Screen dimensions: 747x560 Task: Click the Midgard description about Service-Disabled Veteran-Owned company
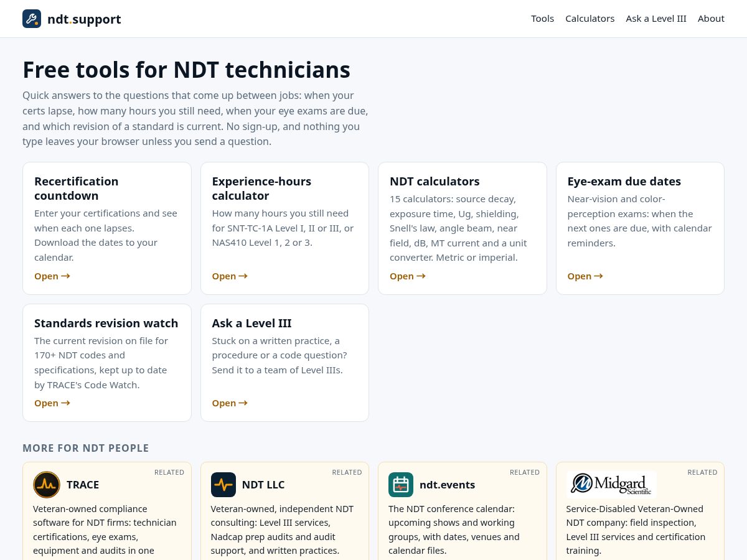(x=636, y=530)
